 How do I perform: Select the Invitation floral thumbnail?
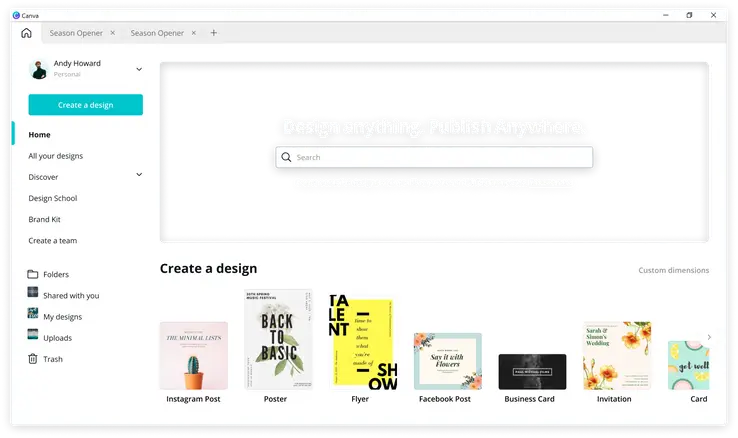point(617,356)
